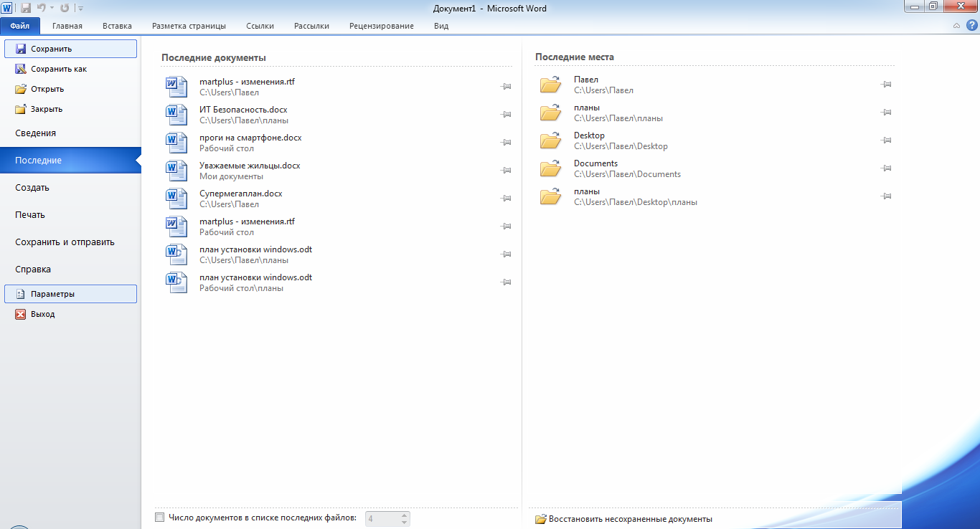
Task: Open Параметры options button
Action: point(70,294)
